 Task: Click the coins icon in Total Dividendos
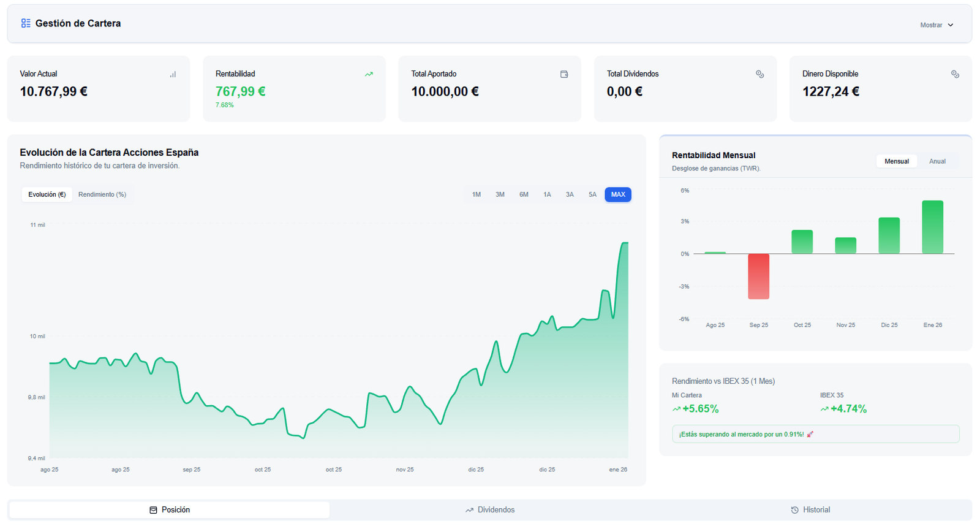tap(759, 74)
